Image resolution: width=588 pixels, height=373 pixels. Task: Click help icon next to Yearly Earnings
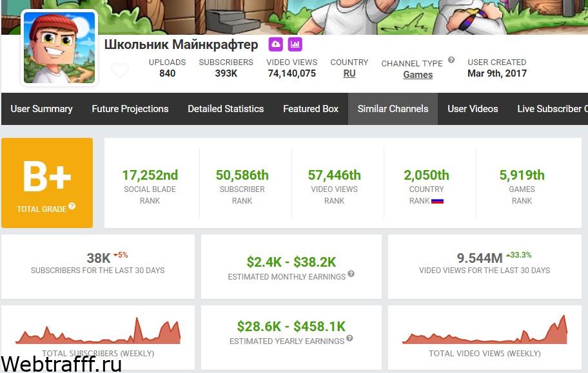(x=349, y=338)
